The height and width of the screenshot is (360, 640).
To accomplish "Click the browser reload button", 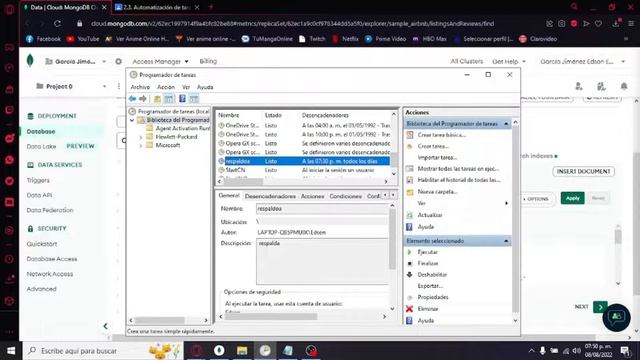I will [x=58, y=24].
